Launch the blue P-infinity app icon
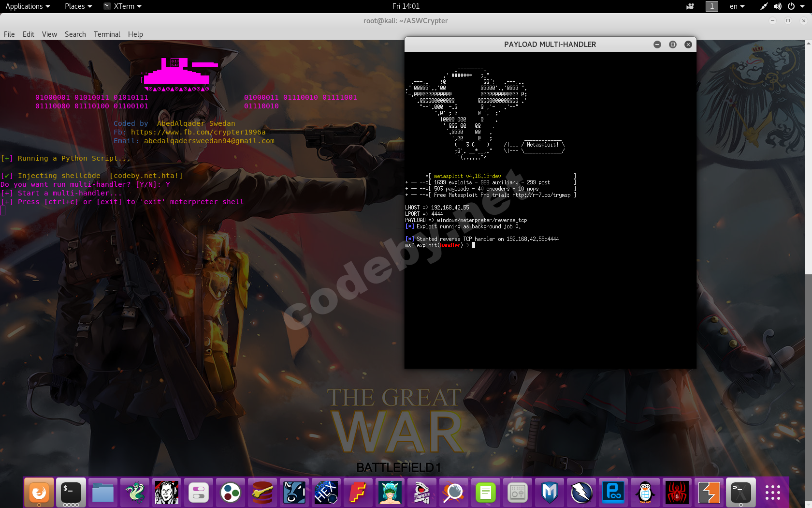The height and width of the screenshot is (508, 812). [613, 493]
